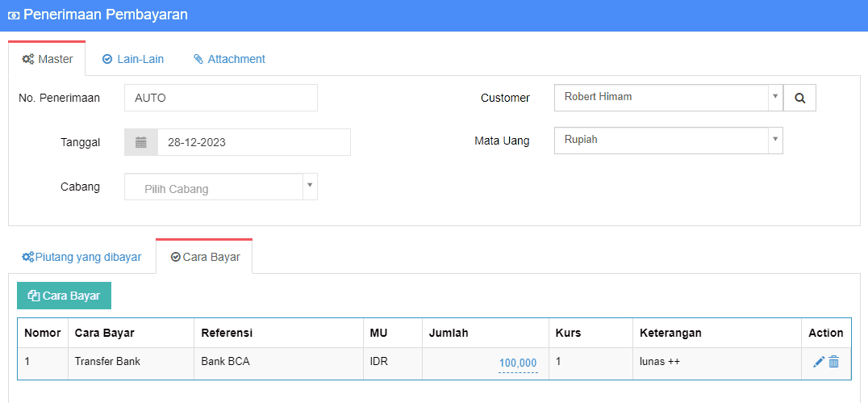Open the Lain-Lain tab

click(133, 59)
